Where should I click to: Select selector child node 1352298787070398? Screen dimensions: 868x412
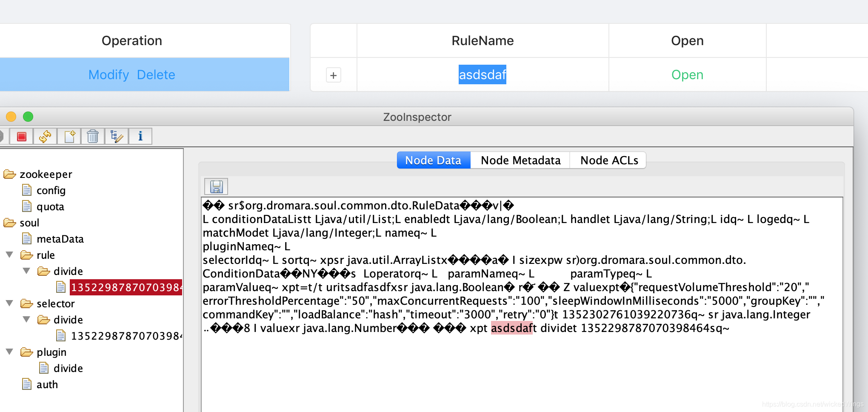click(x=126, y=336)
